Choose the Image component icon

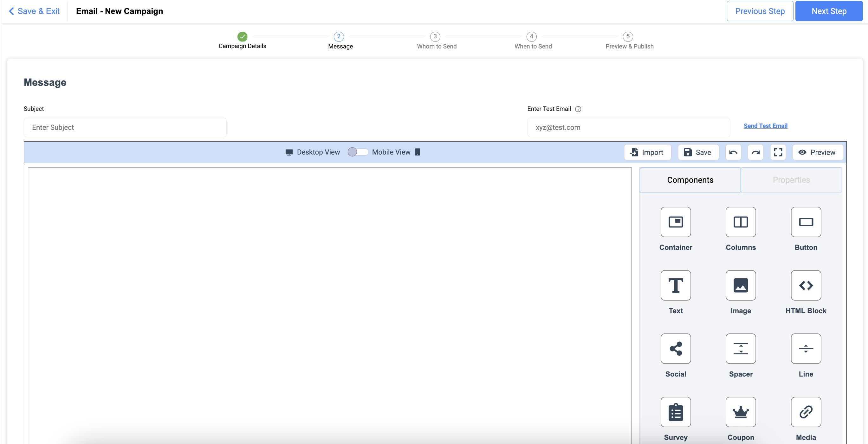point(740,285)
